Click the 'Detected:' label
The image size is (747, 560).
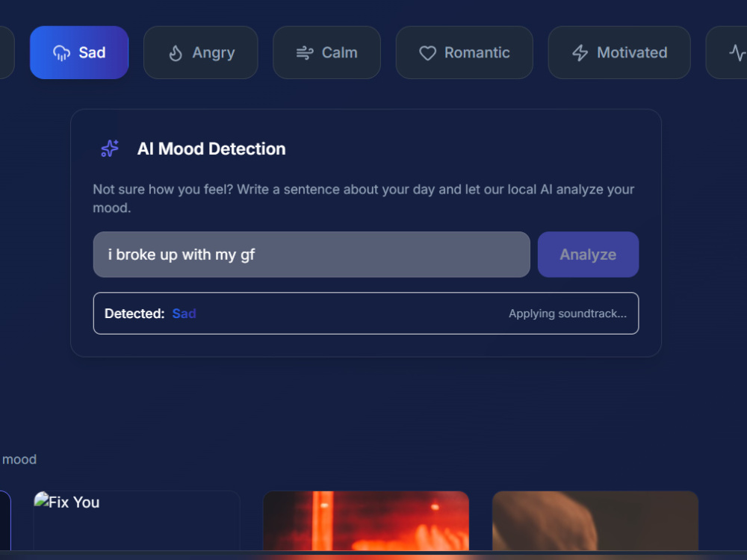[x=134, y=314]
